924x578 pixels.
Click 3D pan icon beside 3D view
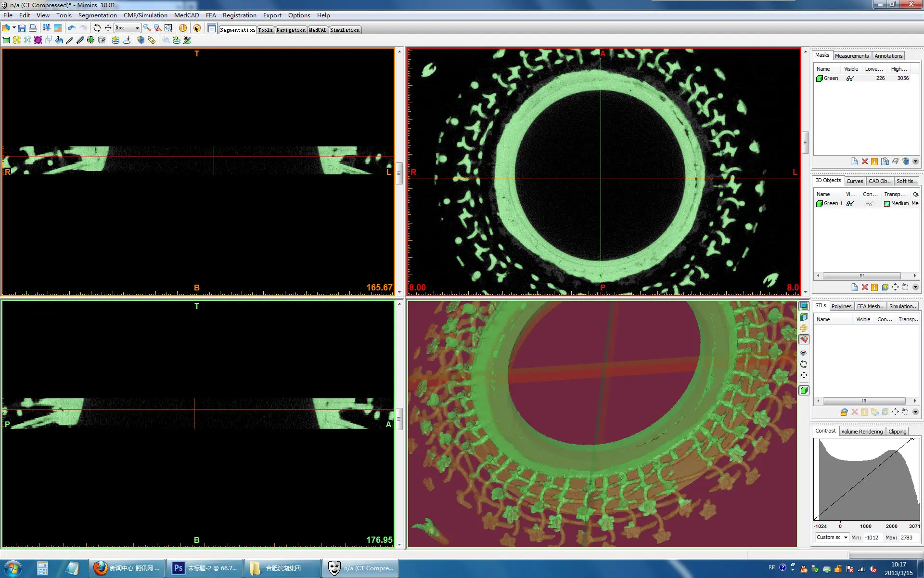pyautogui.click(x=804, y=375)
